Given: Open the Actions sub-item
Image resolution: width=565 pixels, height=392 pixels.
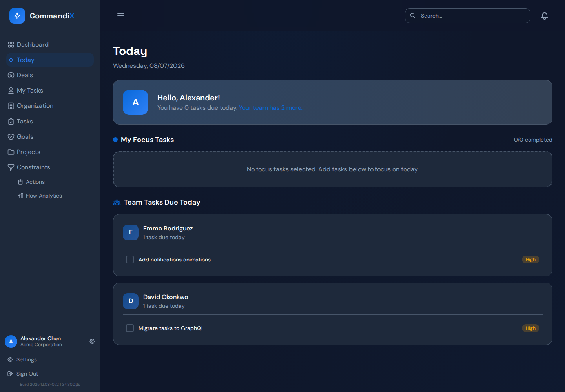Looking at the screenshot, I should tap(54, 182).
